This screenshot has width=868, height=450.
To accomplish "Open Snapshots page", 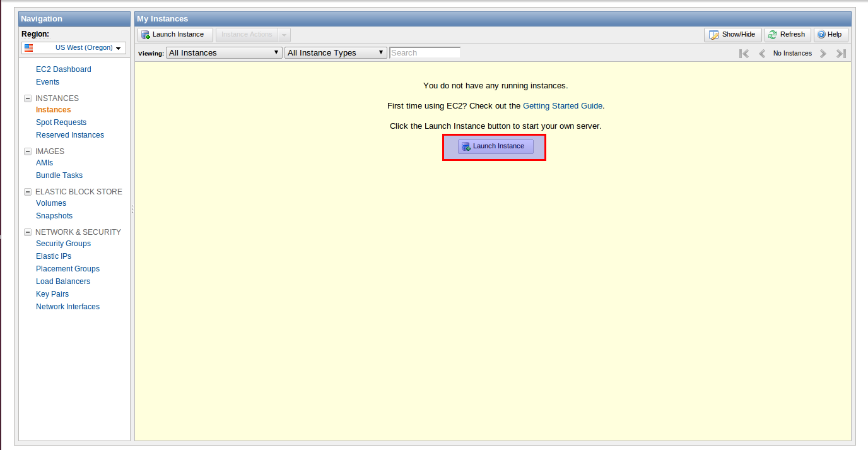I will pos(54,216).
